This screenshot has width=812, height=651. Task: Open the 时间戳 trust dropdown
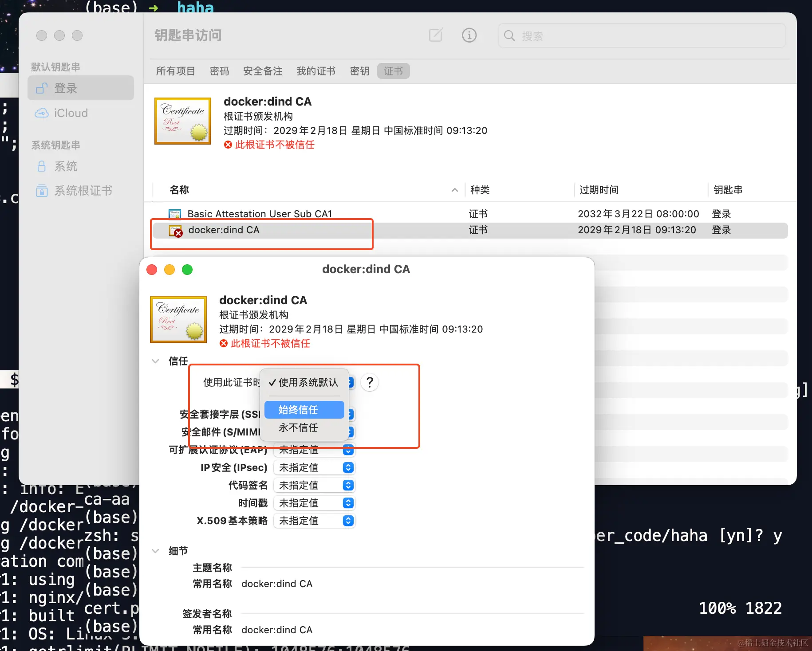pos(314,503)
